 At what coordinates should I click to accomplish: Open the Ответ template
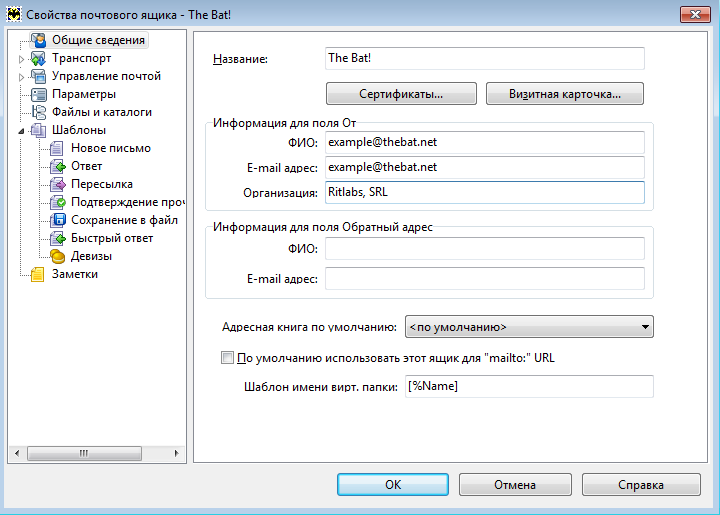tap(86, 166)
